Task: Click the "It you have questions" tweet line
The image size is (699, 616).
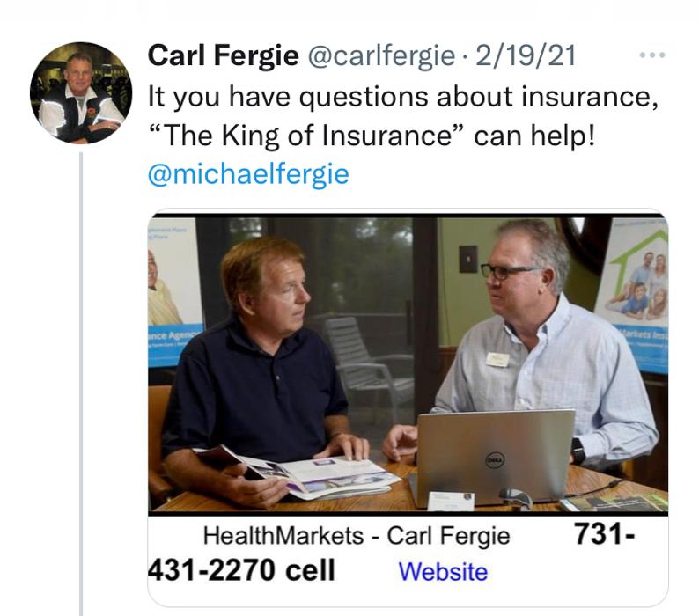Action: tap(402, 97)
